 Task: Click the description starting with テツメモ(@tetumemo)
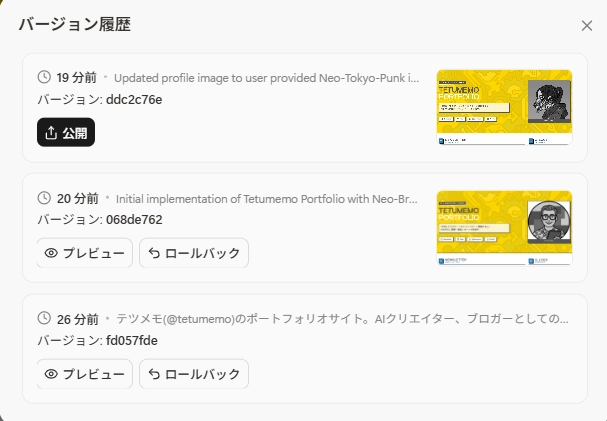tap(342, 319)
